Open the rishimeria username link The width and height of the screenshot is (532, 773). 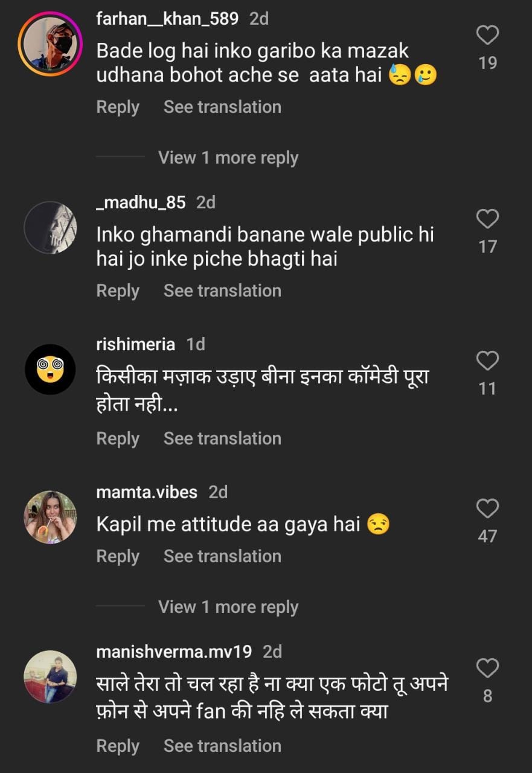point(135,344)
